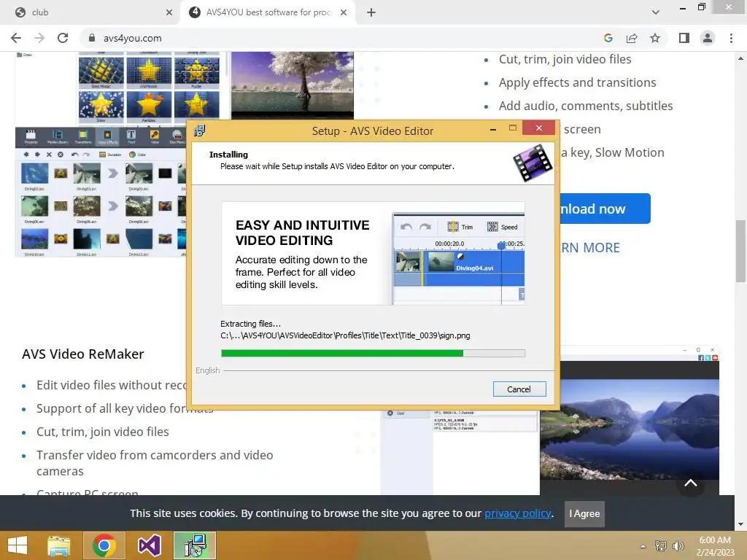Click the undo arrow in the installer preview
Viewport: 747px width, 560px height.
coord(406,227)
